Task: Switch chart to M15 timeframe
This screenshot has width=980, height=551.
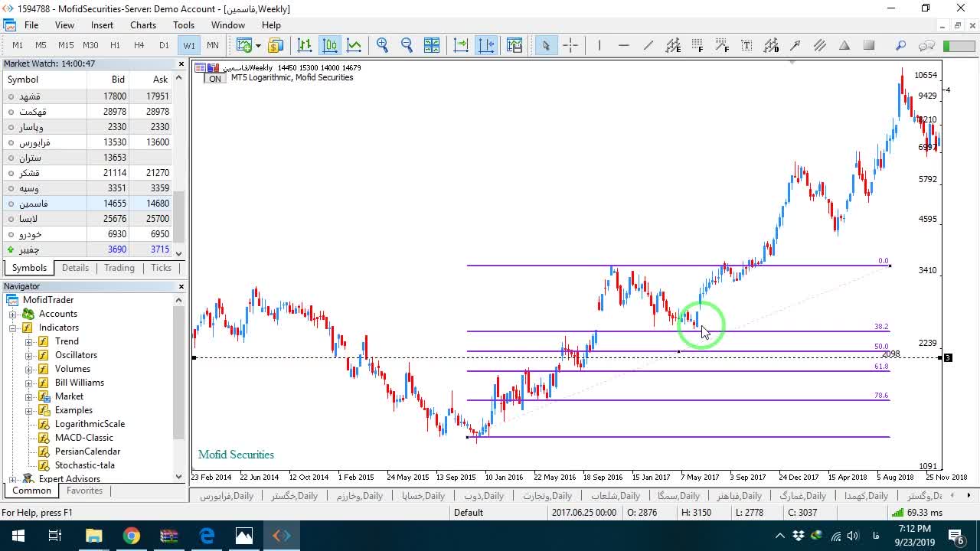Action: click(x=66, y=45)
